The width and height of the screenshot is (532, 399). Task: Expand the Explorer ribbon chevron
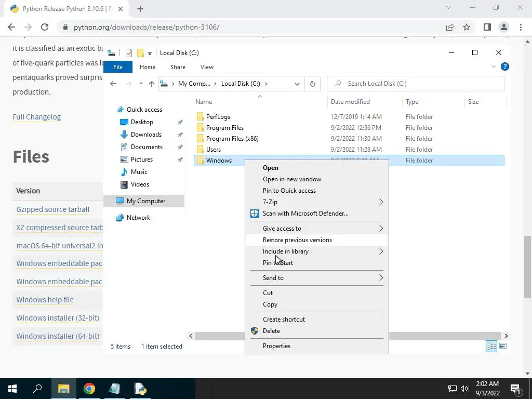[494, 67]
